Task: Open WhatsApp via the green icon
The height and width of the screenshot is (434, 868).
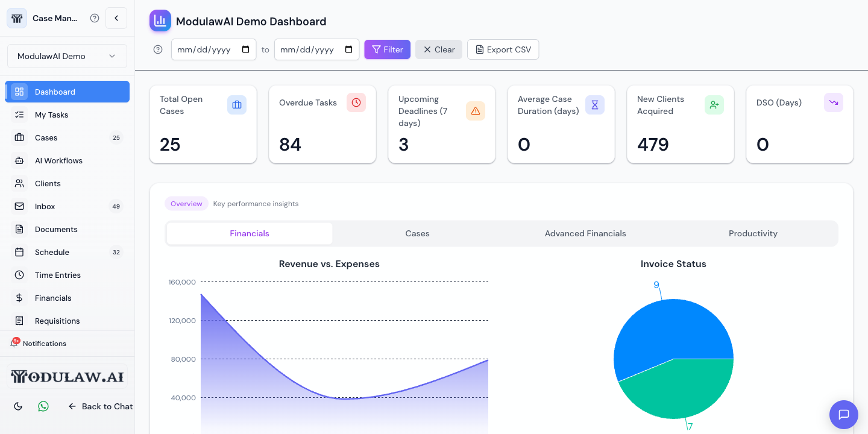Action: (43, 406)
